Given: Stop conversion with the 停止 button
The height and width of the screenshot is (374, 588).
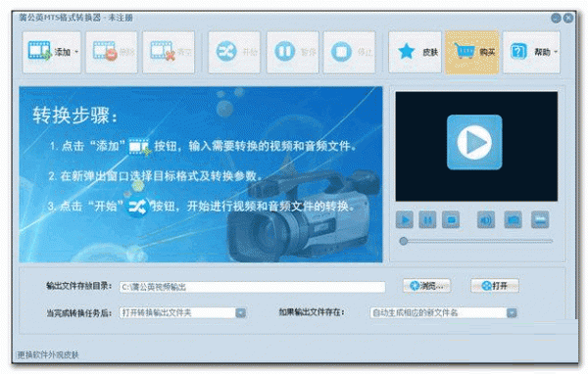Looking at the screenshot, I should 350,52.
